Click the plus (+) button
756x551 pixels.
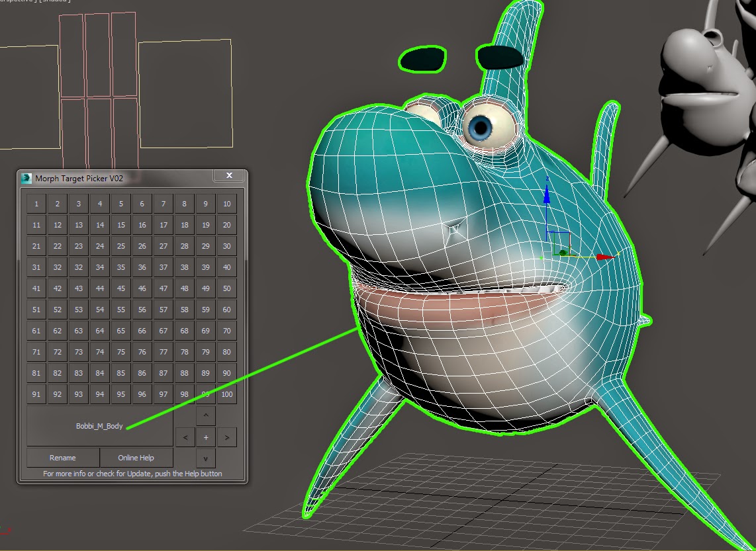206,438
